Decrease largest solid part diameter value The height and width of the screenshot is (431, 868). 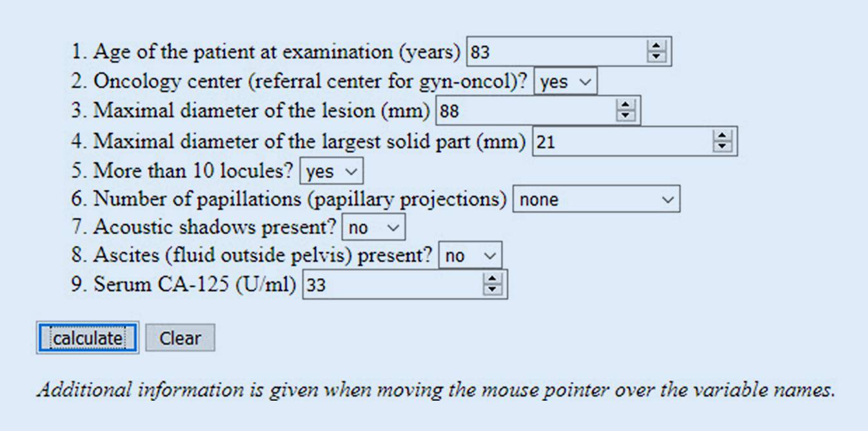[722, 146]
